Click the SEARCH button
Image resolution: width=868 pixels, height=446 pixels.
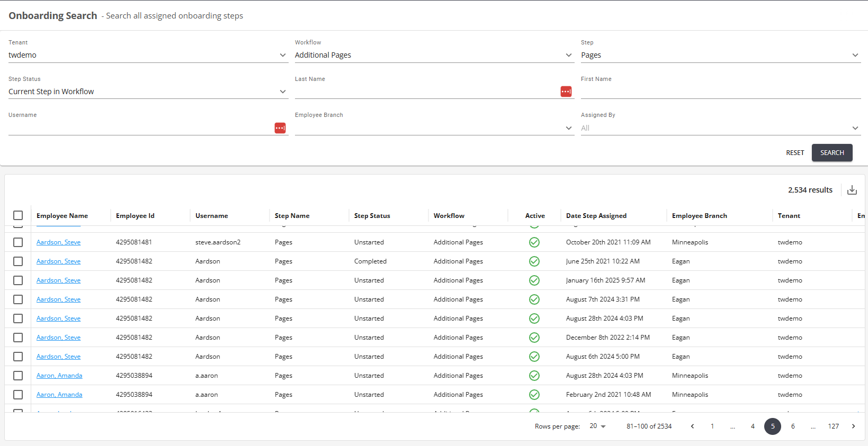click(832, 153)
